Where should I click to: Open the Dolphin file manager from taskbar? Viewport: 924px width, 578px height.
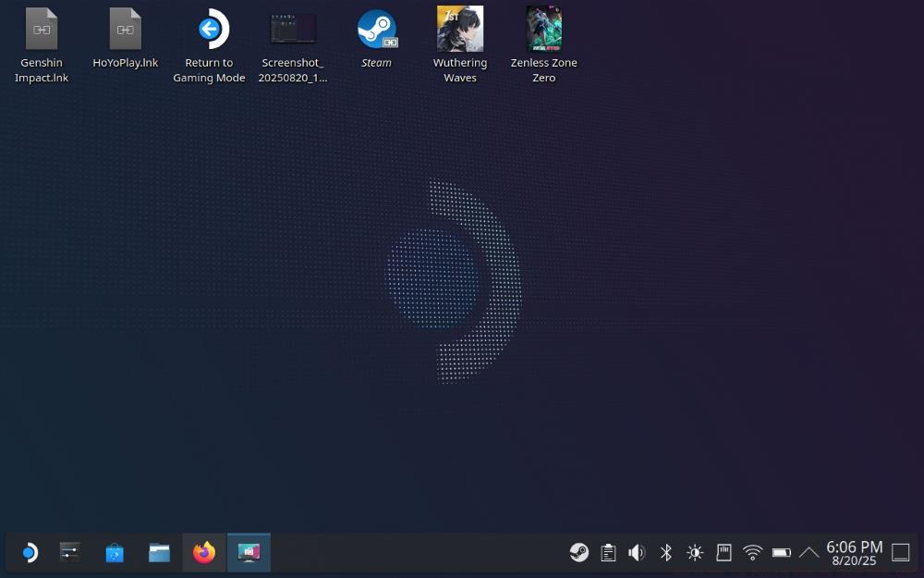(x=158, y=552)
